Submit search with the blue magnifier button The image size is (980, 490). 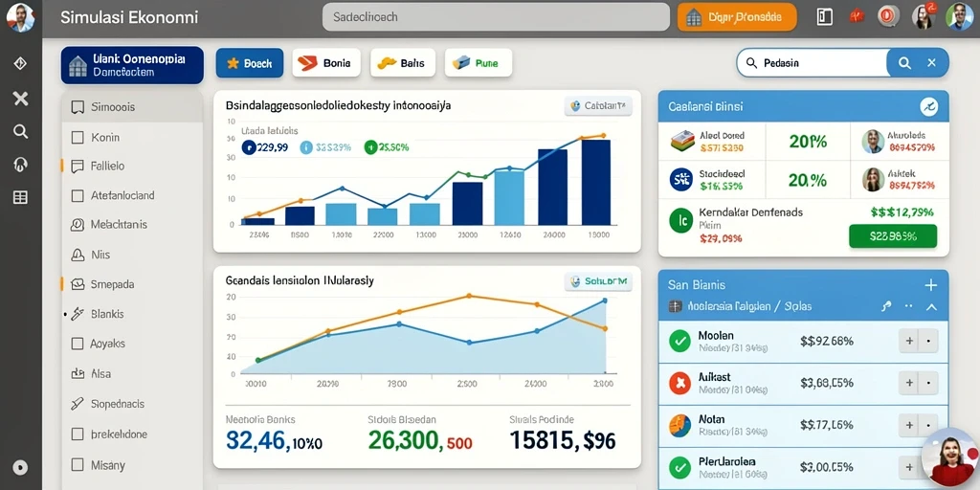pos(903,62)
